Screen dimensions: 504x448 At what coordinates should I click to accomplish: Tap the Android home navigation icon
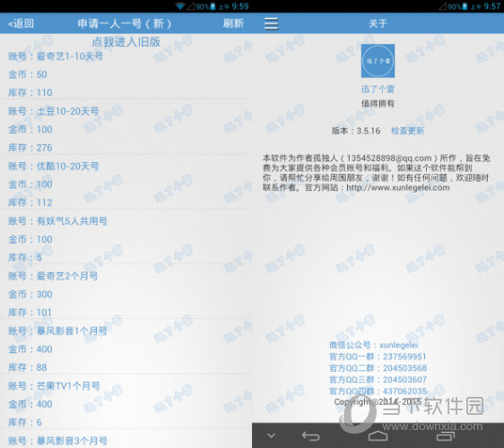point(378,435)
